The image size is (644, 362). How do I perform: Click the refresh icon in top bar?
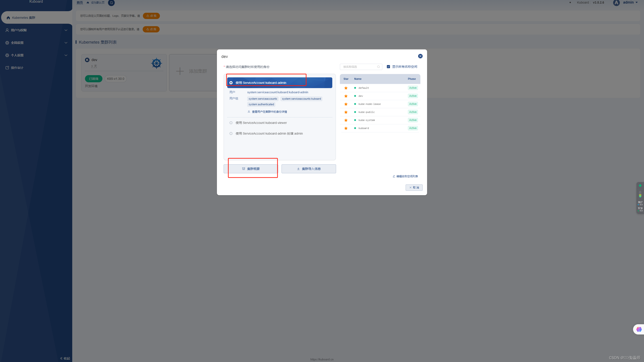[x=111, y=3]
